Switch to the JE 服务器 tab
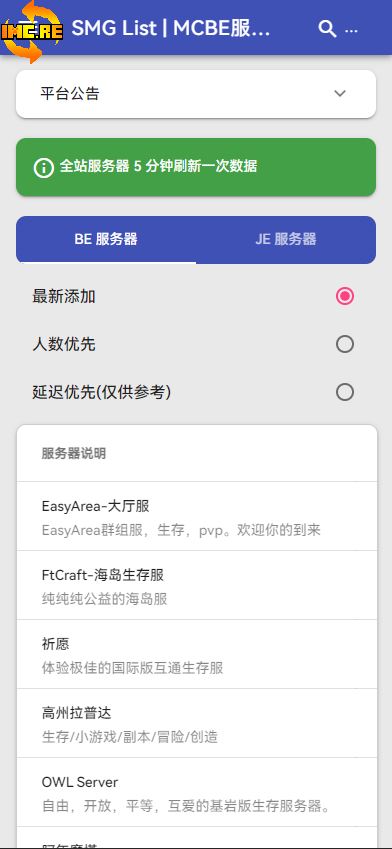The image size is (392, 849). (x=286, y=239)
